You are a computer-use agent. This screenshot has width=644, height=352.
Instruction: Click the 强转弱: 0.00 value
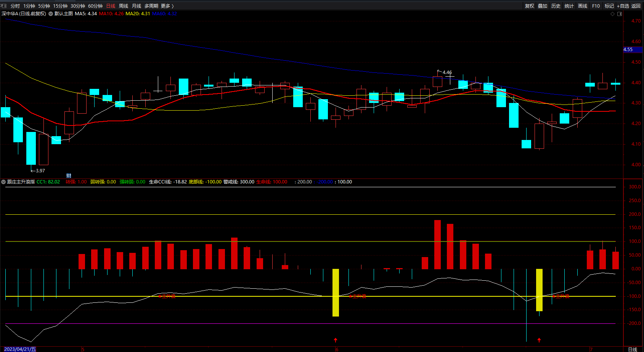click(132, 182)
